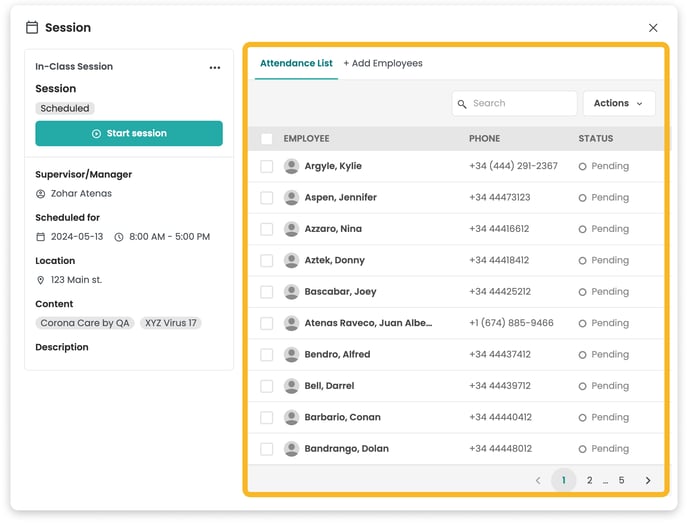Image resolution: width=688 pixels, height=526 pixels.
Task: Click Bell, Darrel's avatar icon
Action: [x=291, y=386]
